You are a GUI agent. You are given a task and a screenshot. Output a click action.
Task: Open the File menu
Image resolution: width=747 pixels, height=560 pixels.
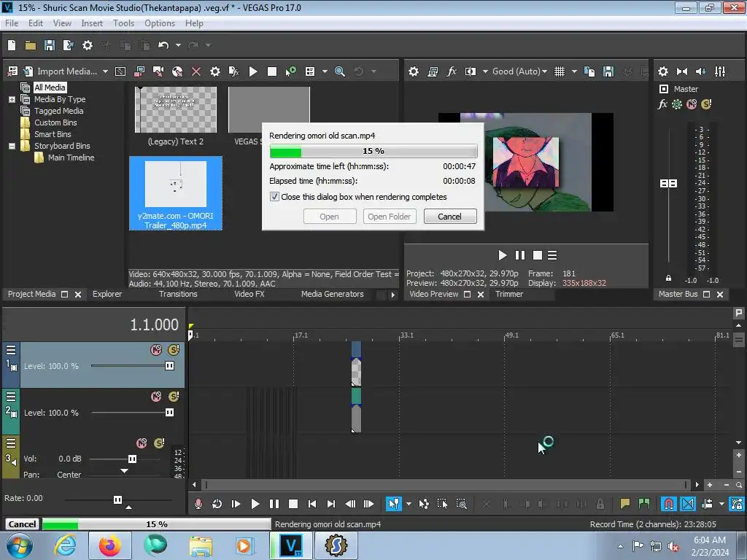pos(12,23)
